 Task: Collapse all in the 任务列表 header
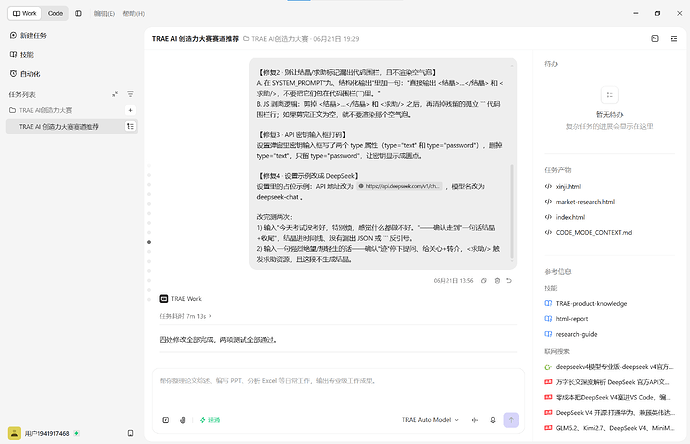tap(115, 94)
